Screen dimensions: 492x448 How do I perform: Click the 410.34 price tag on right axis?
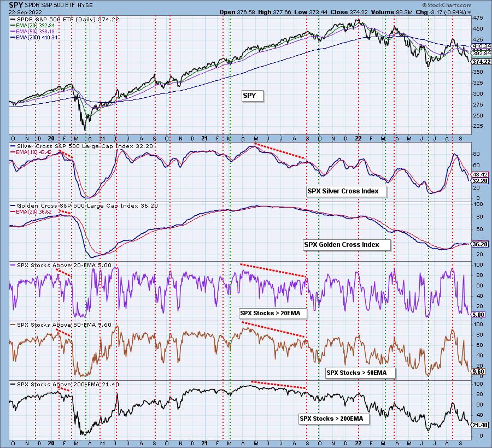point(481,46)
